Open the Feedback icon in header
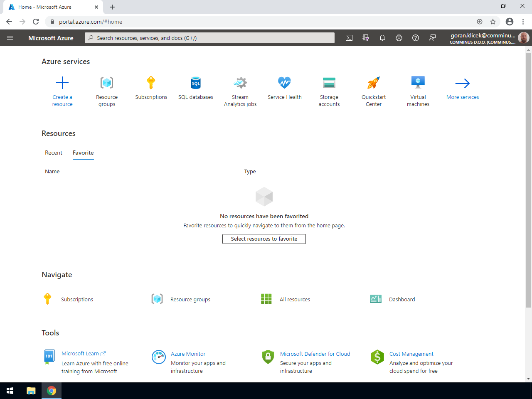This screenshot has height=399, width=532. [432, 38]
